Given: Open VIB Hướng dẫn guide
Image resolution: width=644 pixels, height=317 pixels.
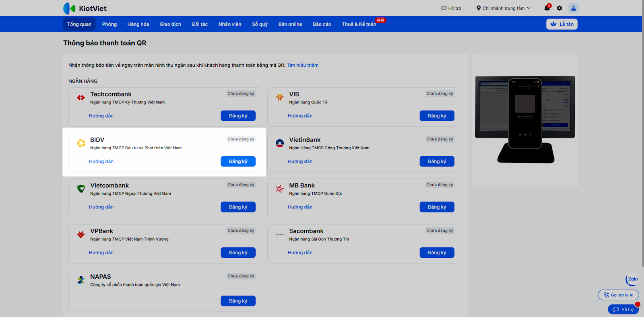Looking at the screenshot, I should point(300,116).
